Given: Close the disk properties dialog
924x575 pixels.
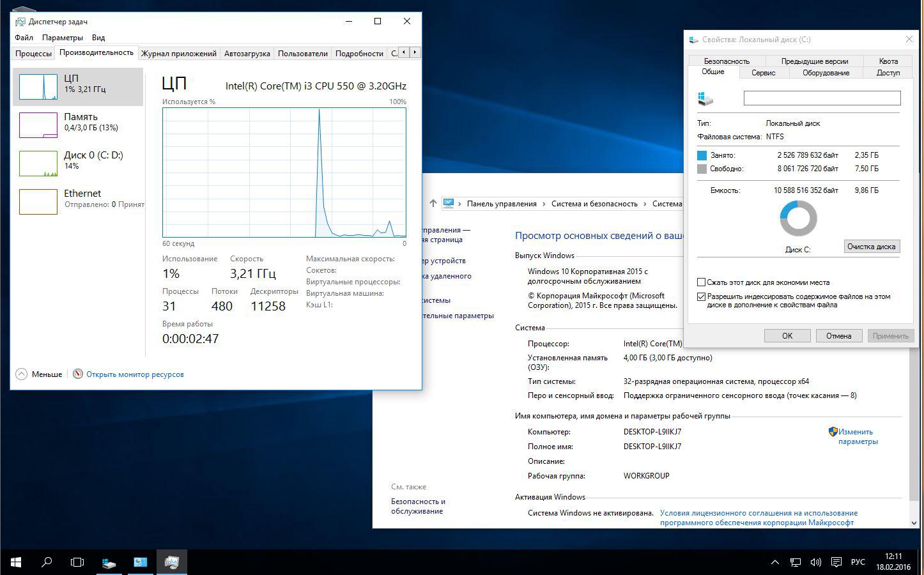Looking at the screenshot, I should tap(909, 40).
